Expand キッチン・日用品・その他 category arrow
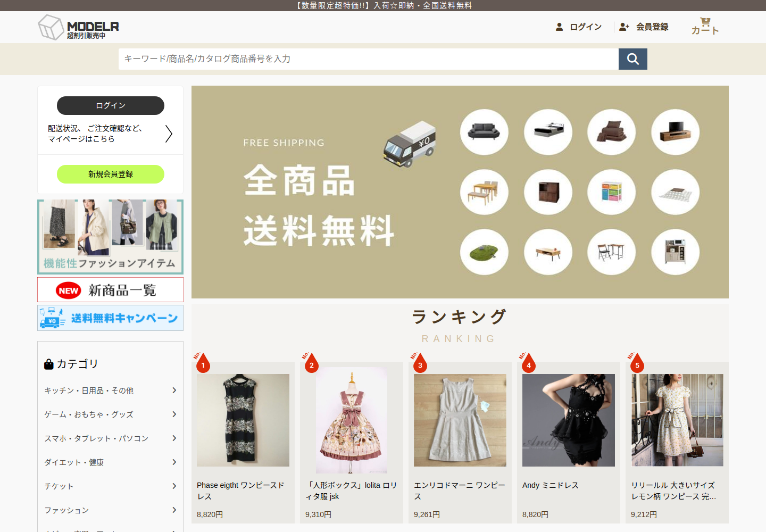Screen dimensions: 766x532 (x=174, y=390)
